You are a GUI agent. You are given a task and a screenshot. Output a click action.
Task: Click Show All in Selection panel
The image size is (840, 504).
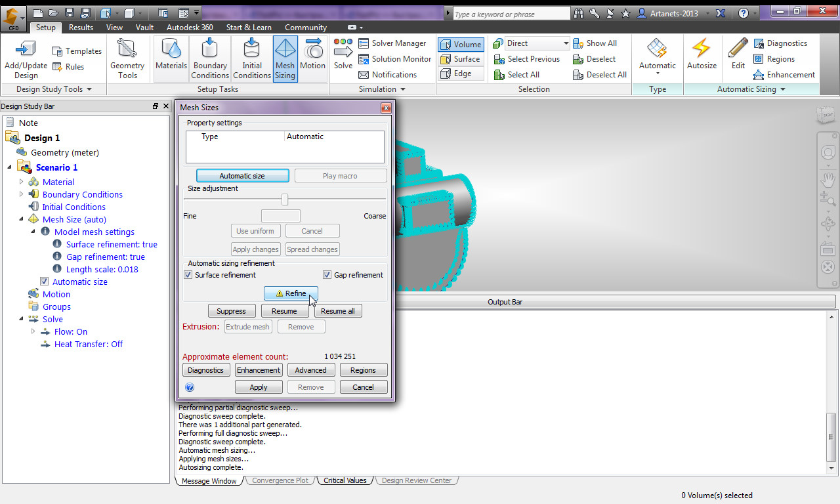pos(595,43)
